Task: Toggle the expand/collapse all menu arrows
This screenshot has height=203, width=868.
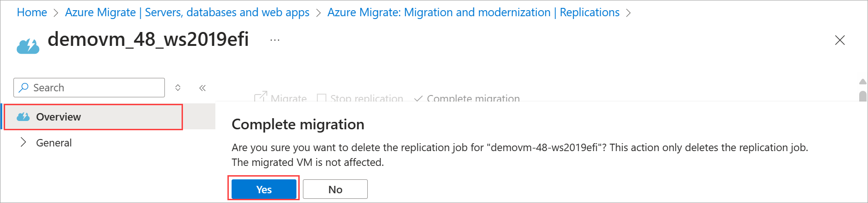Action: (178, 88)
